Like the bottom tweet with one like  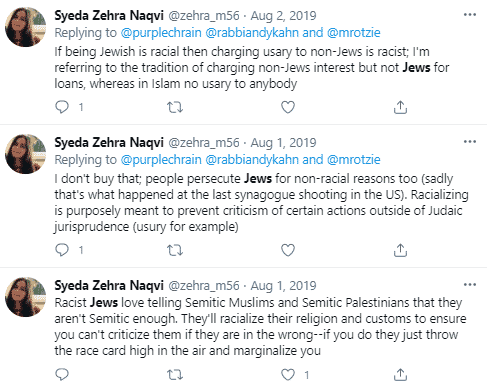click(288, 375)
